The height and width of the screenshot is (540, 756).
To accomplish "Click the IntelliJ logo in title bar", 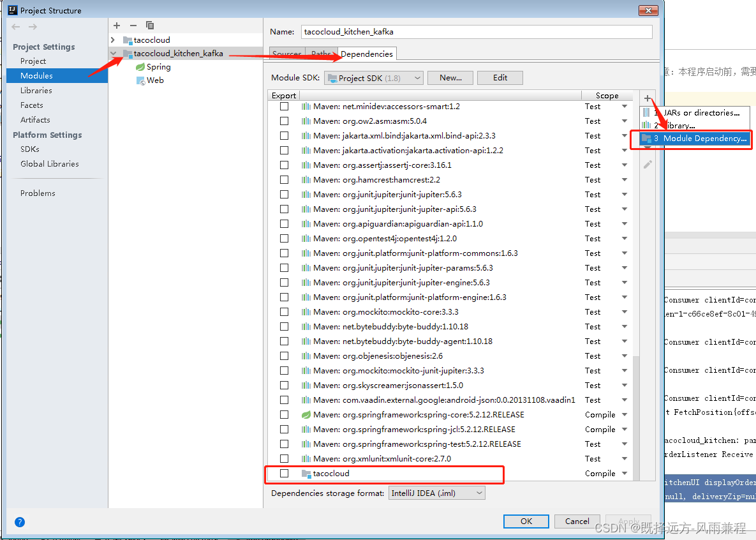I will point(13,10).
